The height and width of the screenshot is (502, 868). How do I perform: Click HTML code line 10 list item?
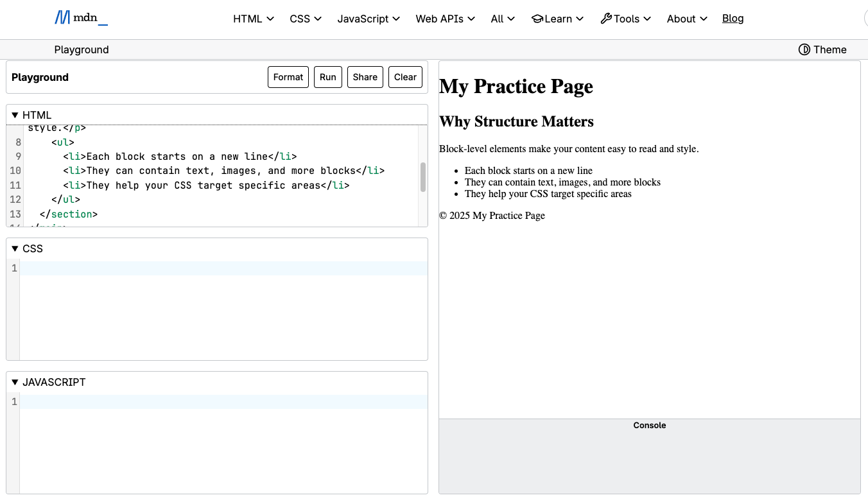(x=224, y=171)
